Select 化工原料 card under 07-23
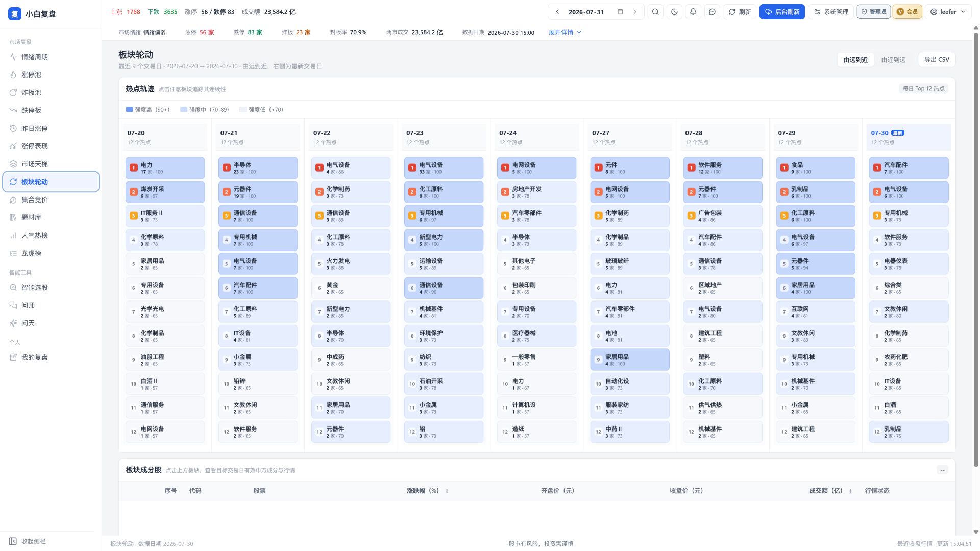This screenshot has height=551, width=980. tap(444, 192)
